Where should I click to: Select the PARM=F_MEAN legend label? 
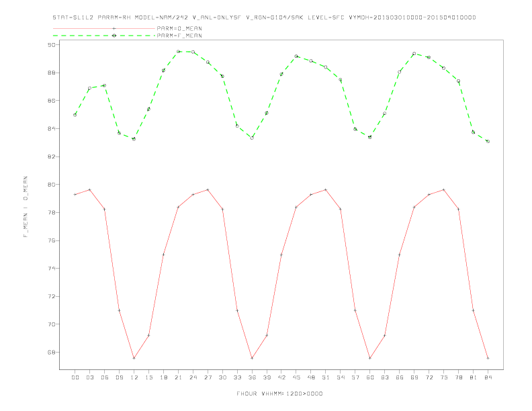pos(179,36)
